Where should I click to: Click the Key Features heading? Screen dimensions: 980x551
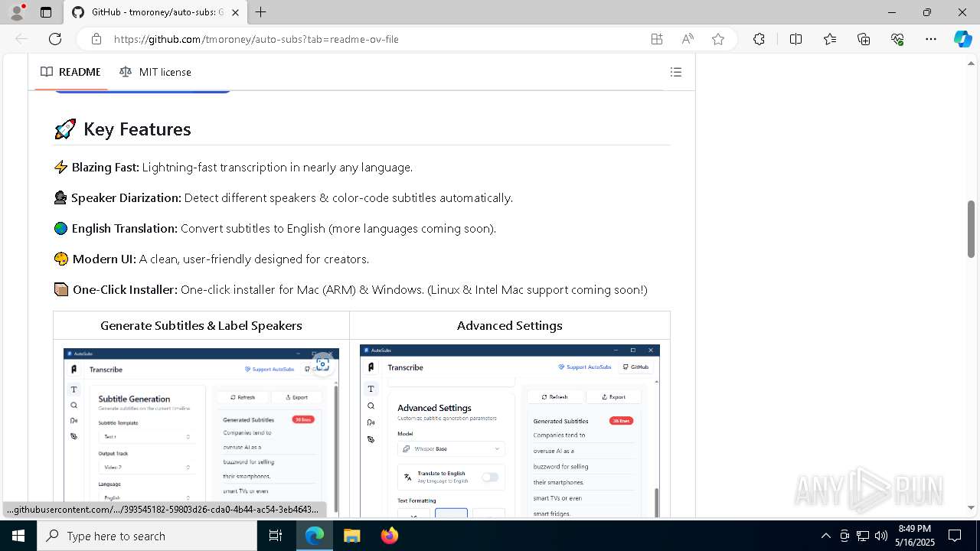[137, 129]
